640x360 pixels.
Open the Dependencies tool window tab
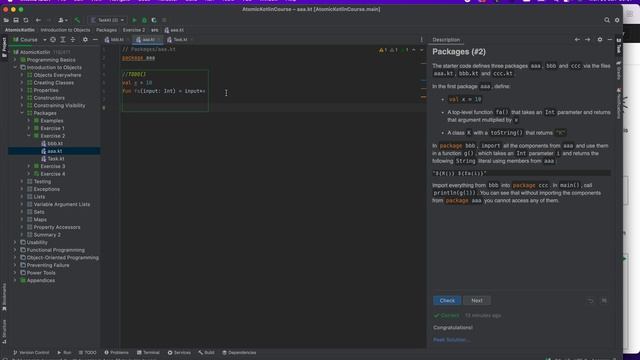239,353
